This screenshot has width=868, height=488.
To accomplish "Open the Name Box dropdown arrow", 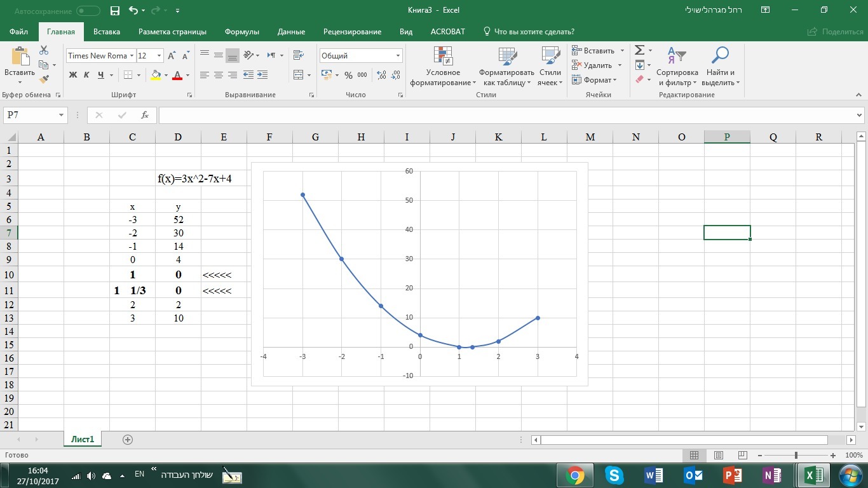I will coord(62,115).
